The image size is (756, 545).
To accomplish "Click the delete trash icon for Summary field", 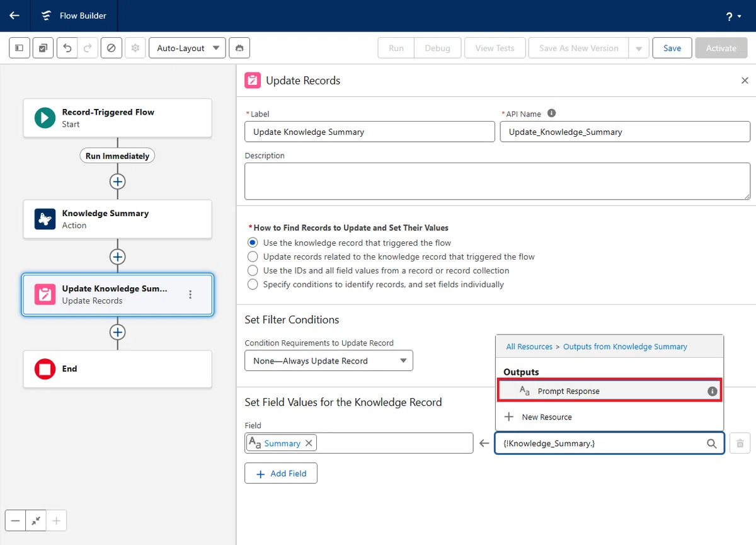I will point(740,443).
